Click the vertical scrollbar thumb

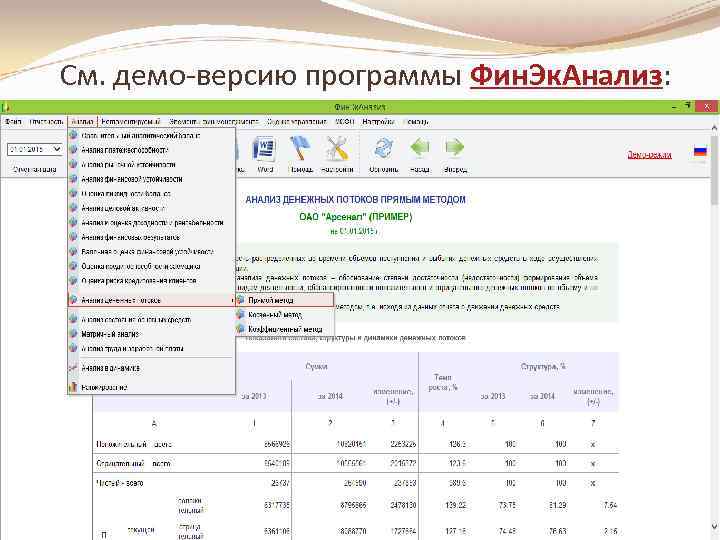pyautogui.click(x=714, y=170)
